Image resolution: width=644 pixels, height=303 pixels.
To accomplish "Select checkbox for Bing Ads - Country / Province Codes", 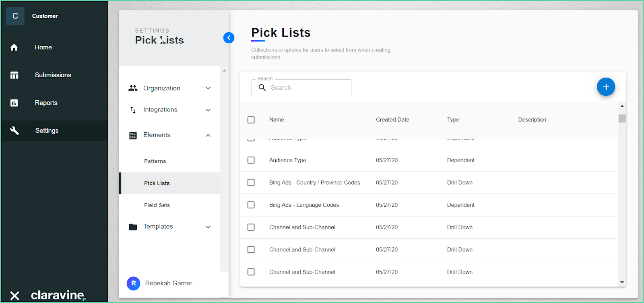I will click(251, 183).
